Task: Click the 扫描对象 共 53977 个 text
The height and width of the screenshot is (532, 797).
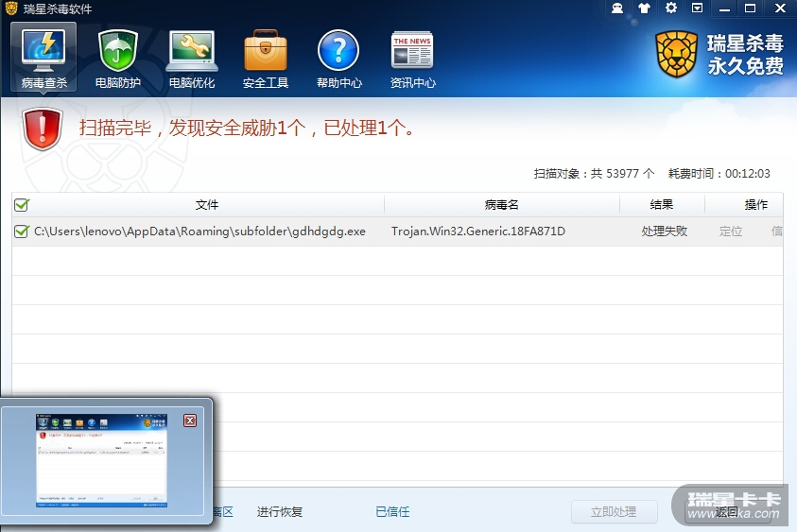Action: pos(594,174)
